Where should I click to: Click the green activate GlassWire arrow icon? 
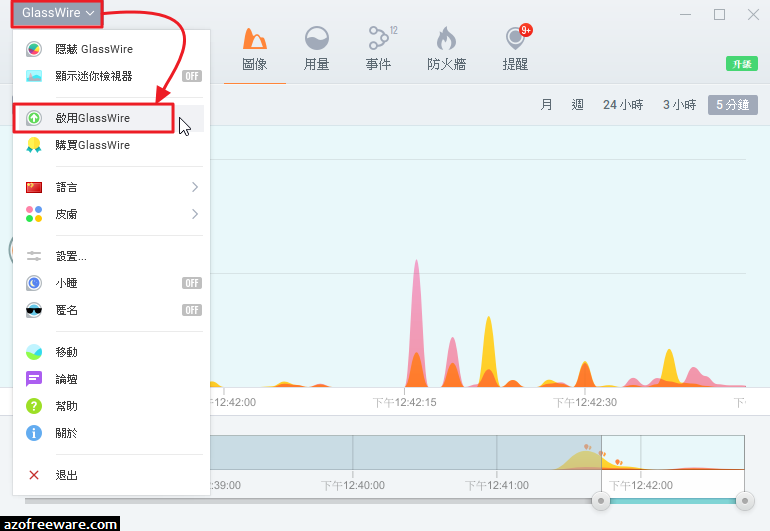point(34,118)
